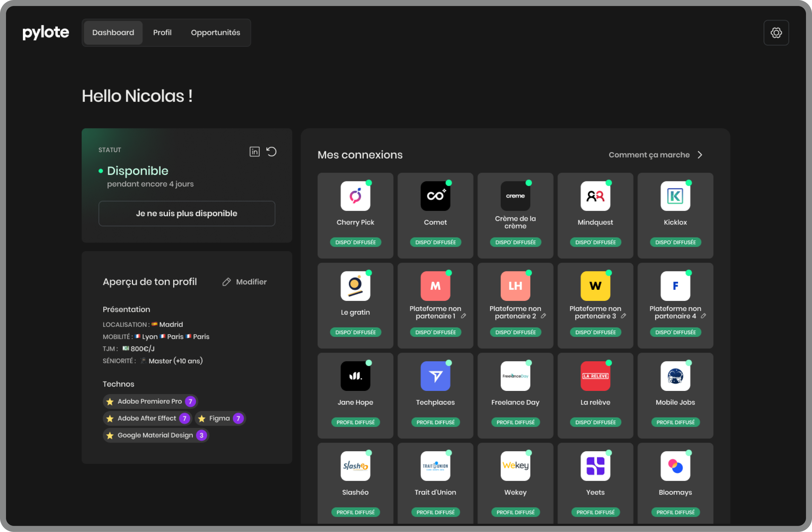Edit name of Plateforme non partenaire 1

click(x=463, y=316)
